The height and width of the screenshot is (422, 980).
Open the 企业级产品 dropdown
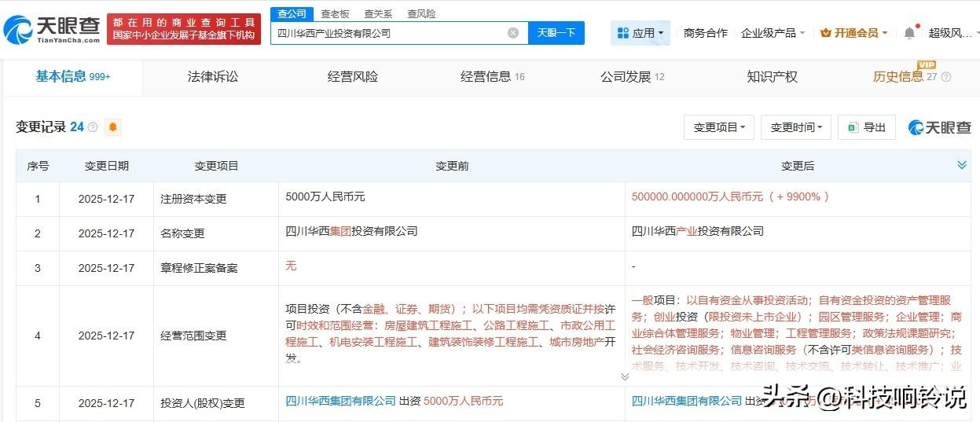tap(773, 33)
